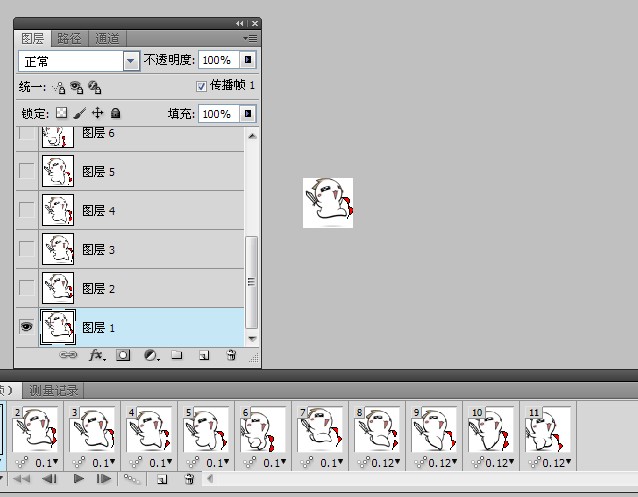
Task: Create a new layer group folder
Action: (177, 355)
